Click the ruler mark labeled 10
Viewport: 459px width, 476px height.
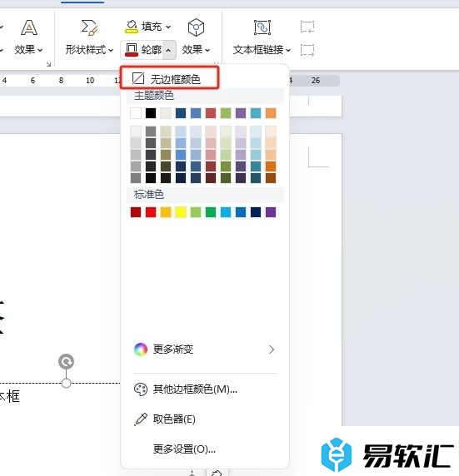point(90,81)
